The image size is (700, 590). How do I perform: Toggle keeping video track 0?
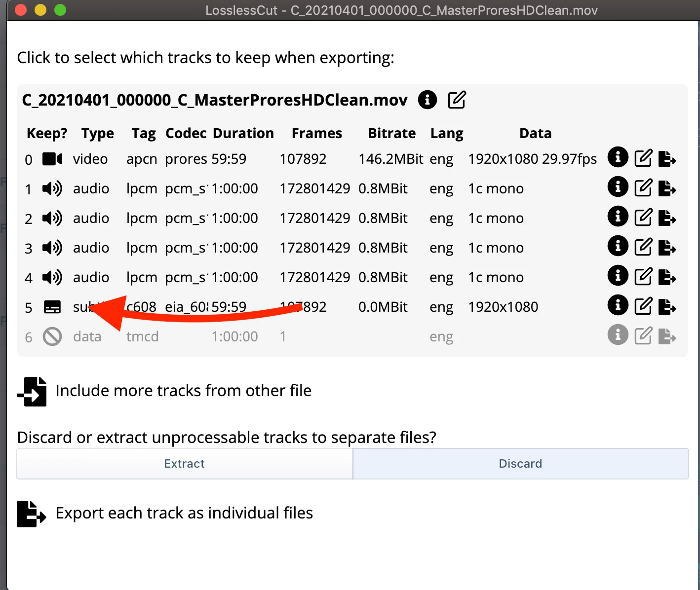pyautogui.click(x=52, y=159)
